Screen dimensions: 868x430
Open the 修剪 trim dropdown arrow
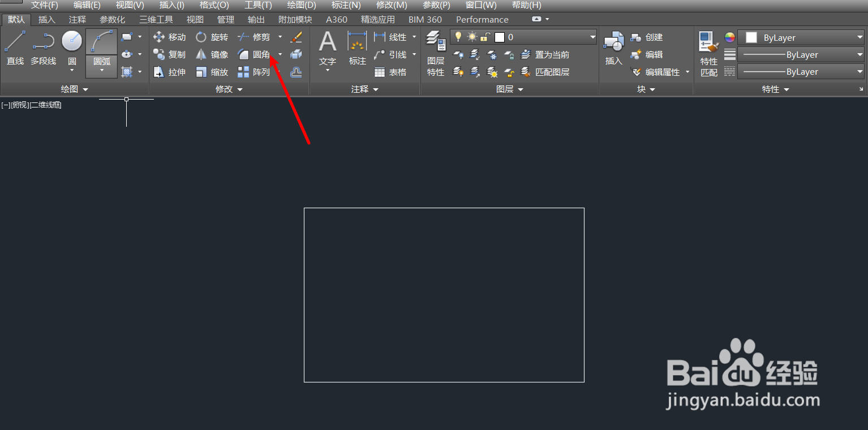[x=280, y=37]
